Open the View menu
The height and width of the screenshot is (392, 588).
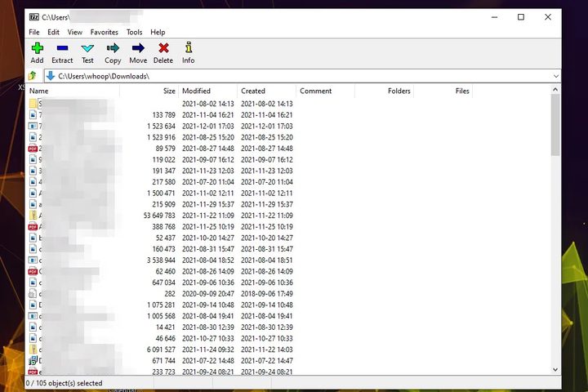[x=74, y=32]
